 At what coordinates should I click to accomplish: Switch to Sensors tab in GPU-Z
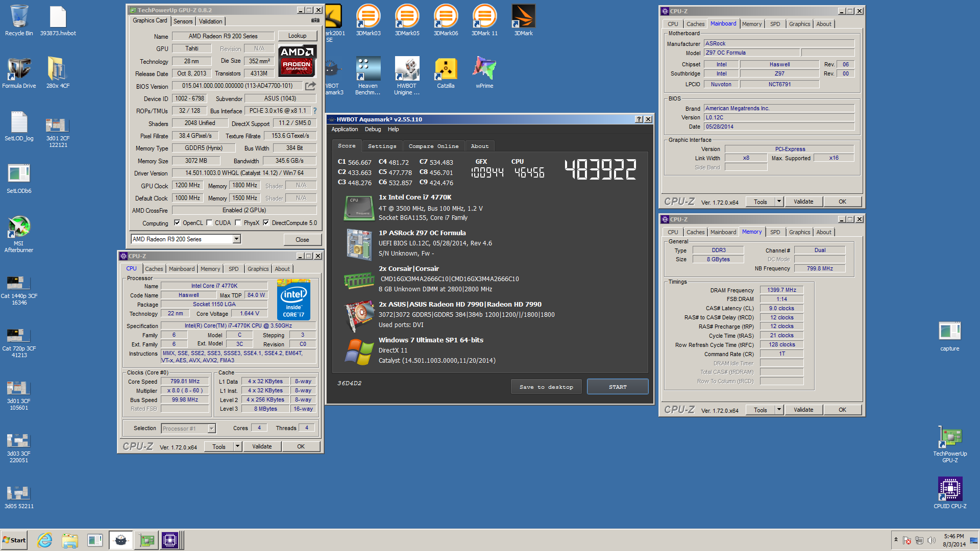183,21
